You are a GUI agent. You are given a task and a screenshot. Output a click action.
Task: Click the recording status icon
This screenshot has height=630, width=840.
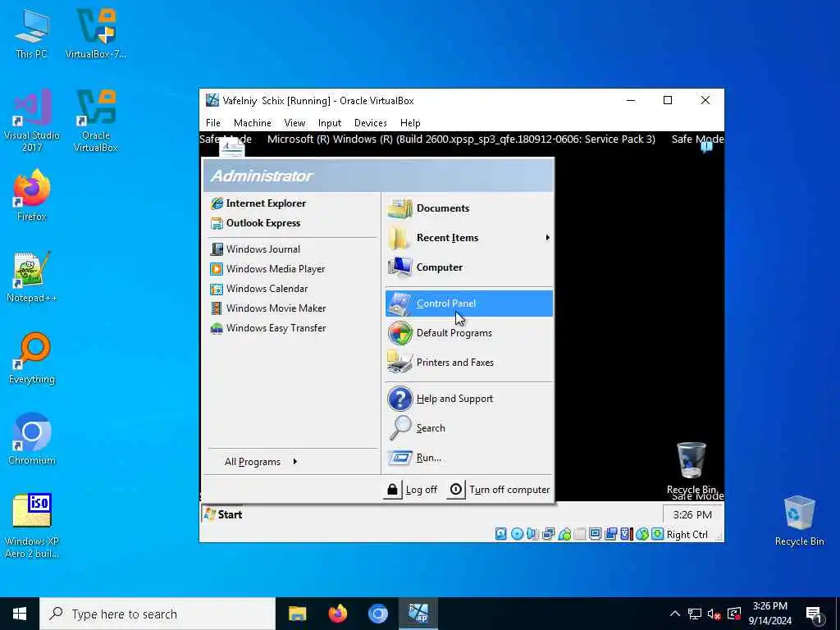[x=610, y=534]
